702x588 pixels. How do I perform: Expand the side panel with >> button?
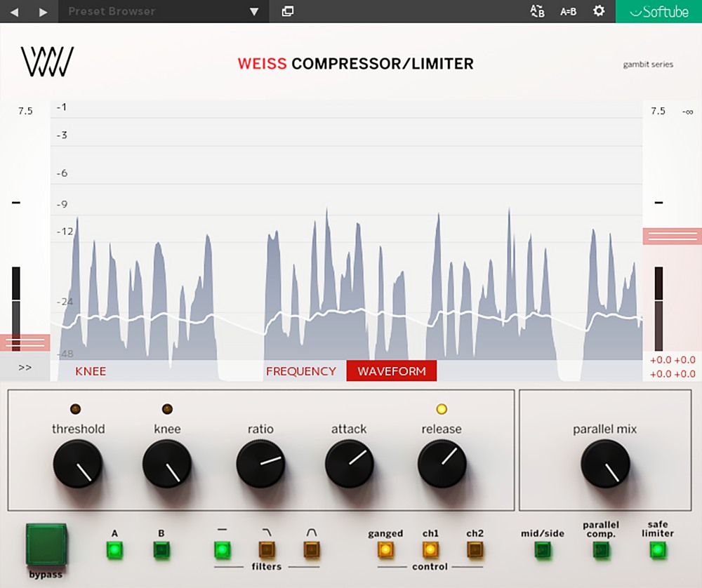(25, 367)
